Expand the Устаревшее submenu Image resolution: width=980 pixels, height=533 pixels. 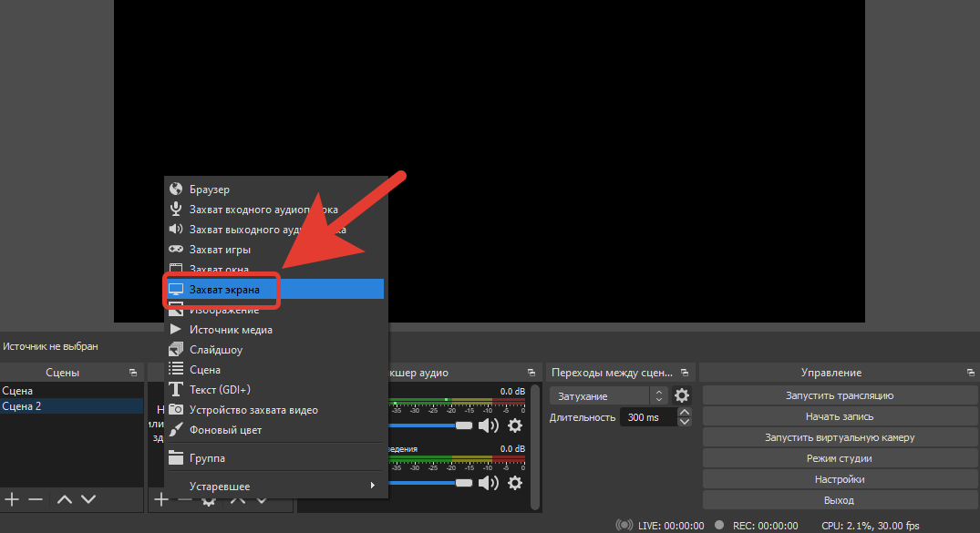coord(273,486)
